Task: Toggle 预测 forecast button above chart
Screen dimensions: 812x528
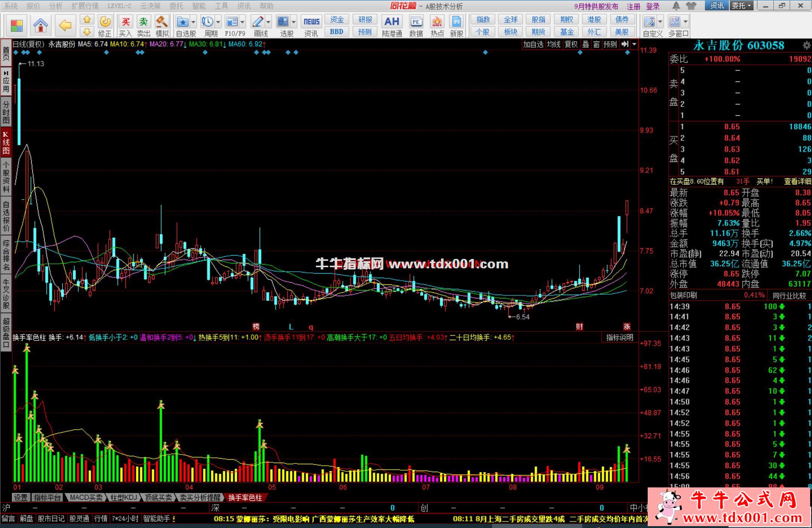Action: (610, 44)
